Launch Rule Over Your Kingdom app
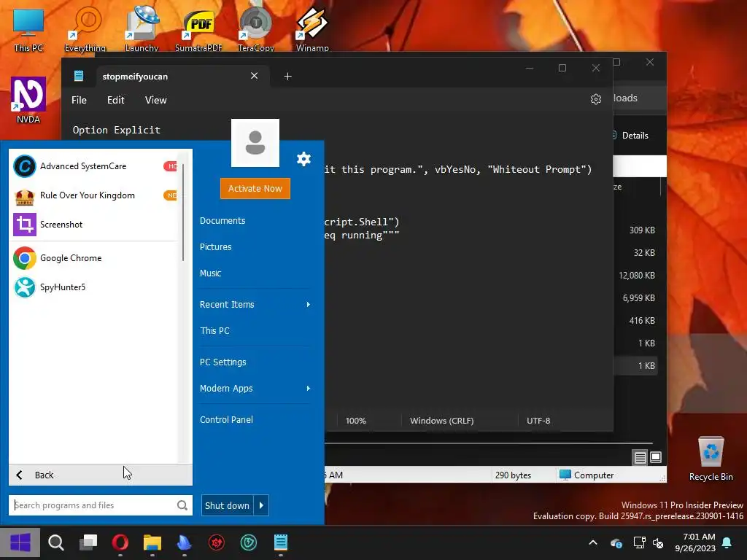Screen dimensions: 747x560 coord(94,195)
